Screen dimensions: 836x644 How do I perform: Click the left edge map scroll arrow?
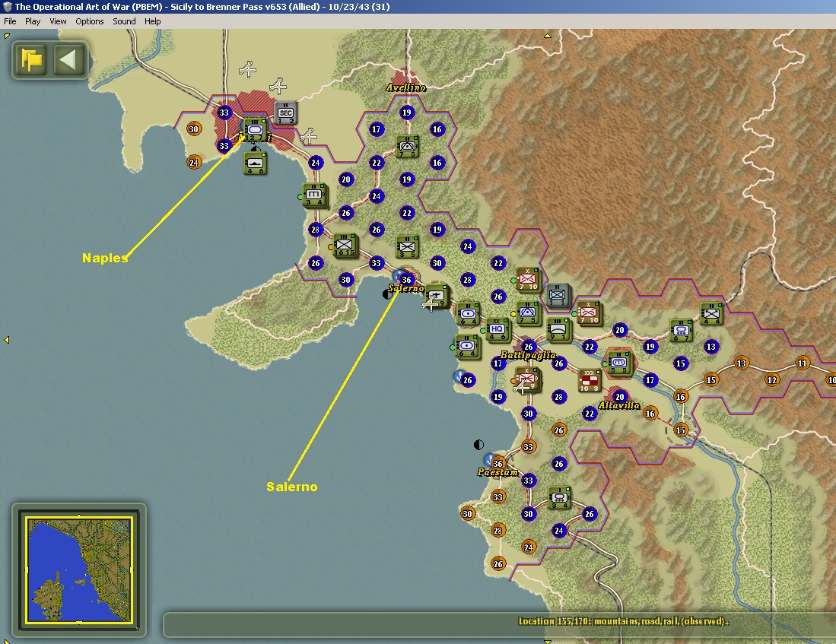[x=7, y=340]
